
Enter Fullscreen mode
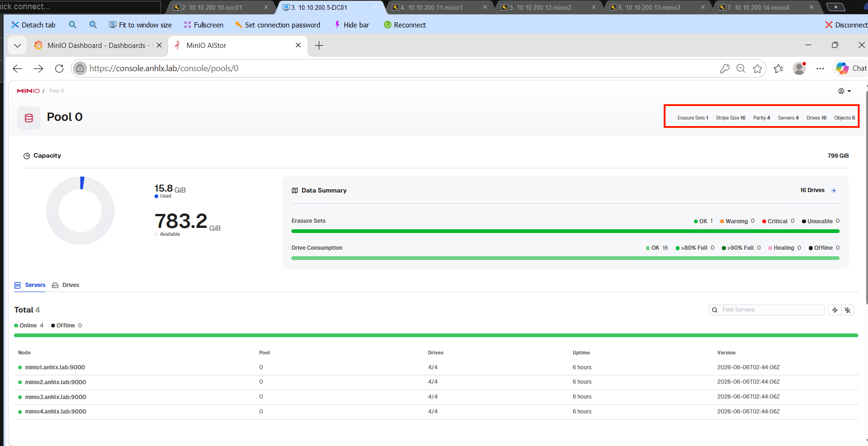pyautogui.click(x=203, y=25)
